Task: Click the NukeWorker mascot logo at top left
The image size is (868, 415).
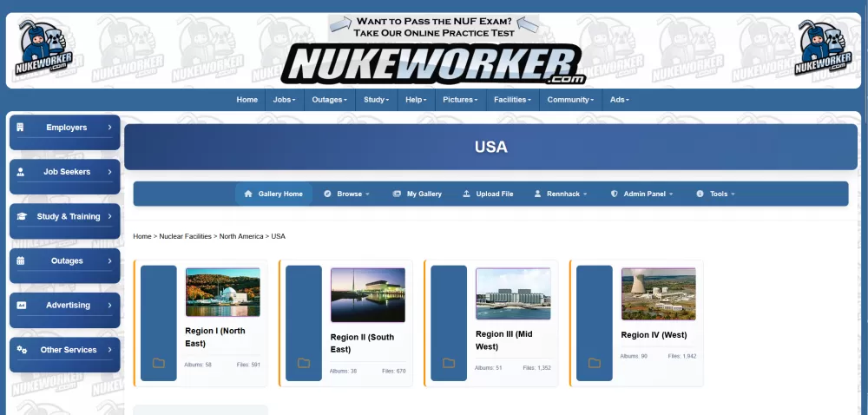Action: 43,49
